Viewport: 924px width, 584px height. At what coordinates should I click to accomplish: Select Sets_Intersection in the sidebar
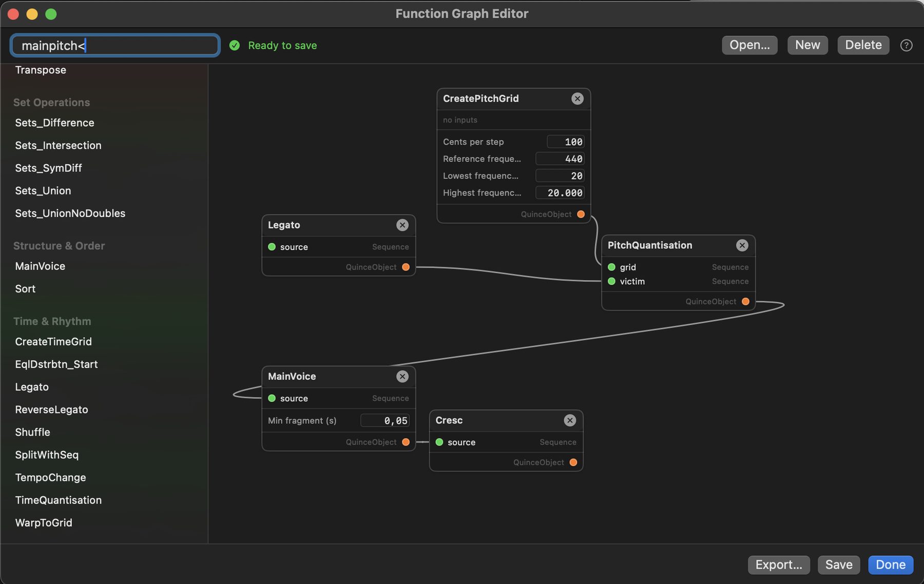point(58,145)
